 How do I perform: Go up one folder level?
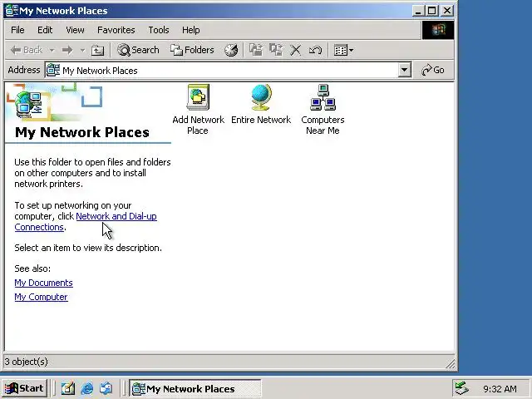pos(98,50)
